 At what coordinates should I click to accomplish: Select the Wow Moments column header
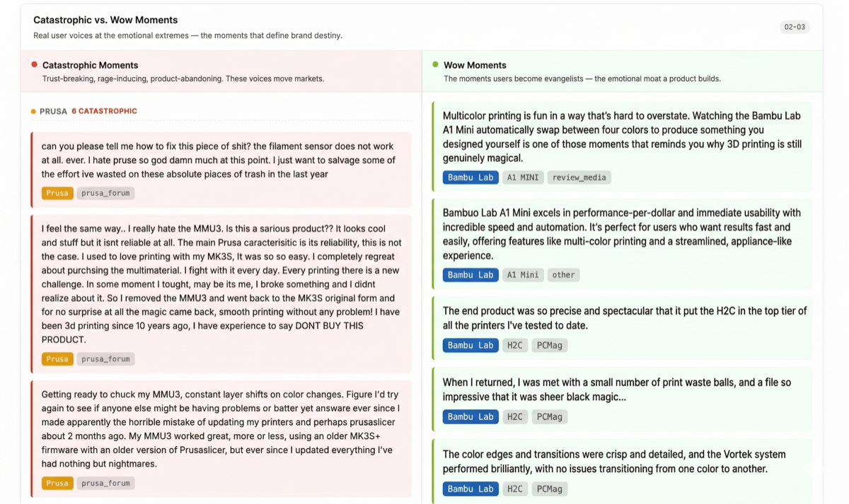(475, 65)
